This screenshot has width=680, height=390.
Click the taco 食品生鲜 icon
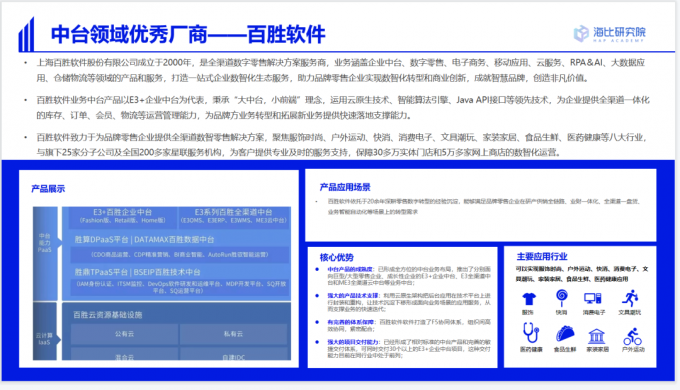point(565,334)
